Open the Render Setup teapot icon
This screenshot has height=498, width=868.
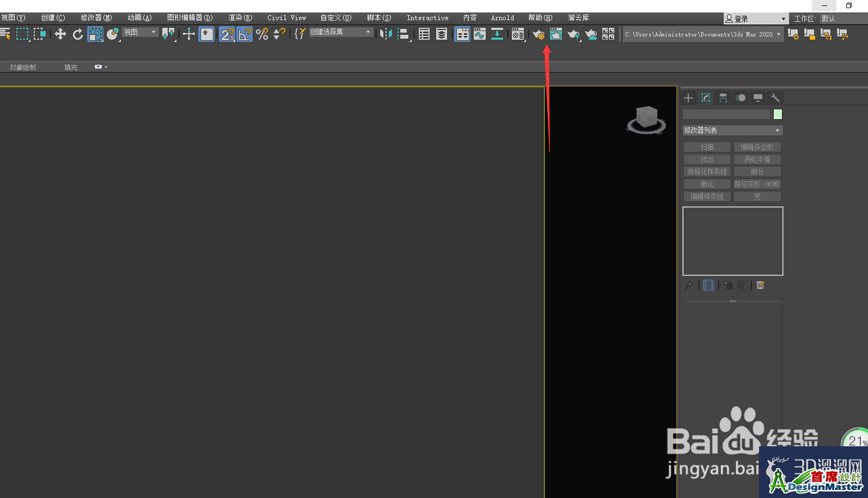coord(538,34)
